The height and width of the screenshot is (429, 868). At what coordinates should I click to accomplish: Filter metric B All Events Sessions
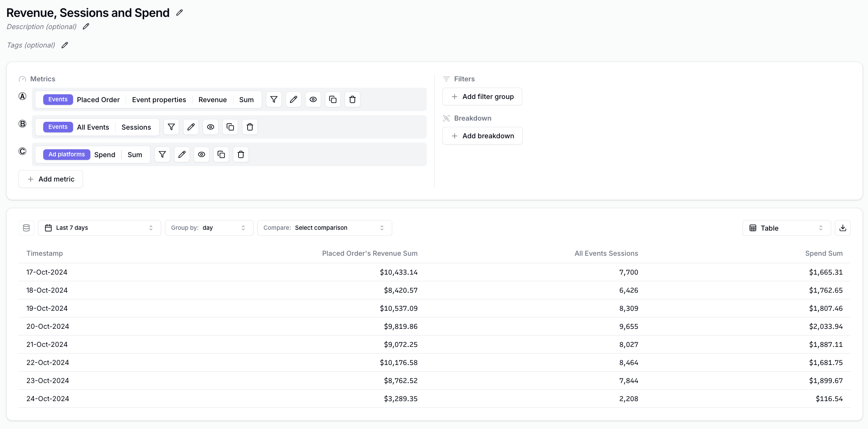[171, 127]
